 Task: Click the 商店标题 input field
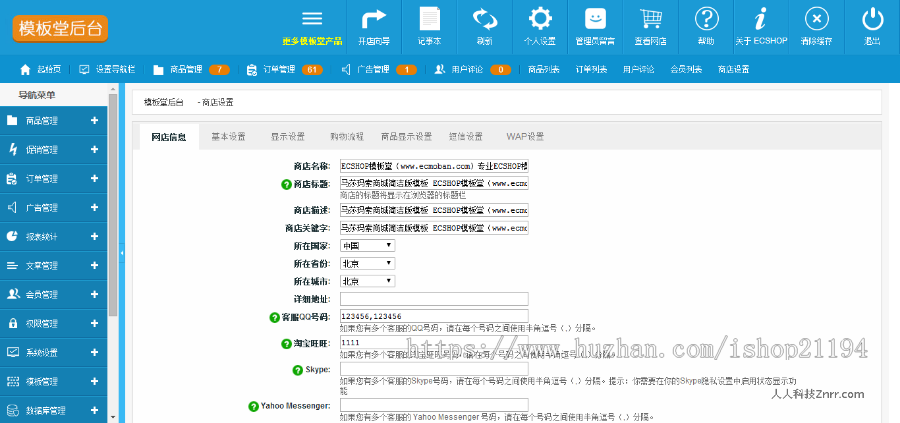[x=434, y=184]
